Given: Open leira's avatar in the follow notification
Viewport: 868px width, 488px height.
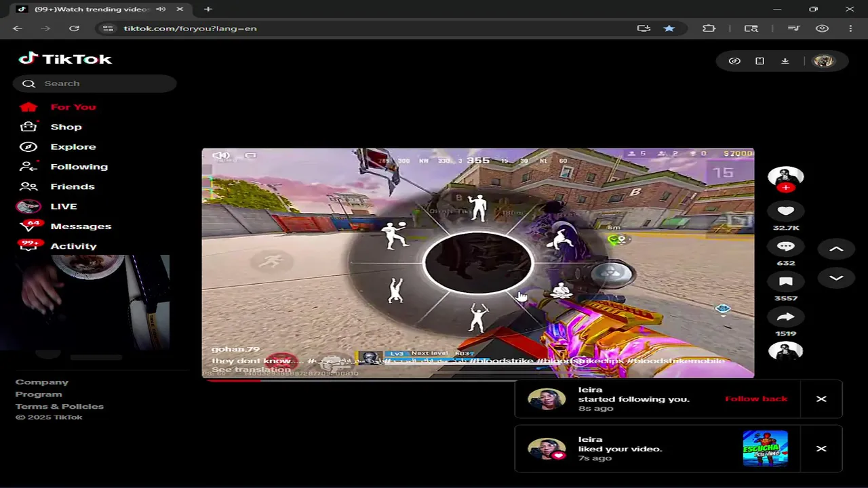Looking at the screenshot, I should (x=547, y=399).
